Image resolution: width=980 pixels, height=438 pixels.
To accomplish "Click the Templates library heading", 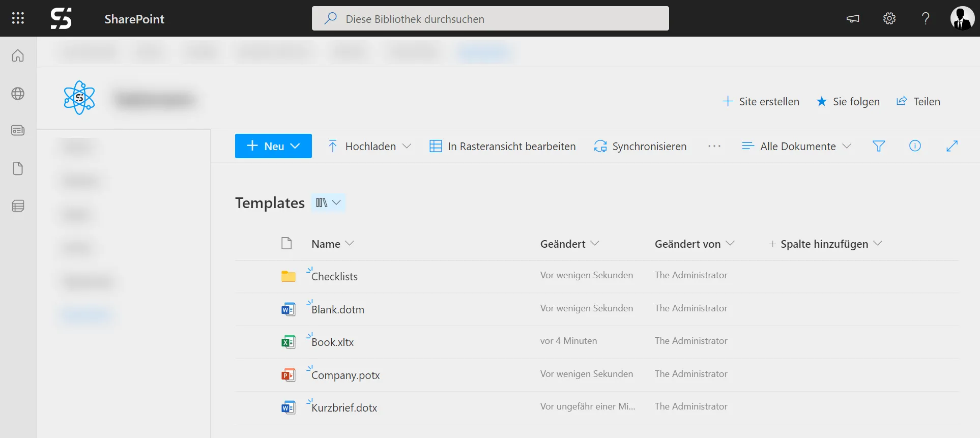I will pyautogui.click(x=270, y=202).
